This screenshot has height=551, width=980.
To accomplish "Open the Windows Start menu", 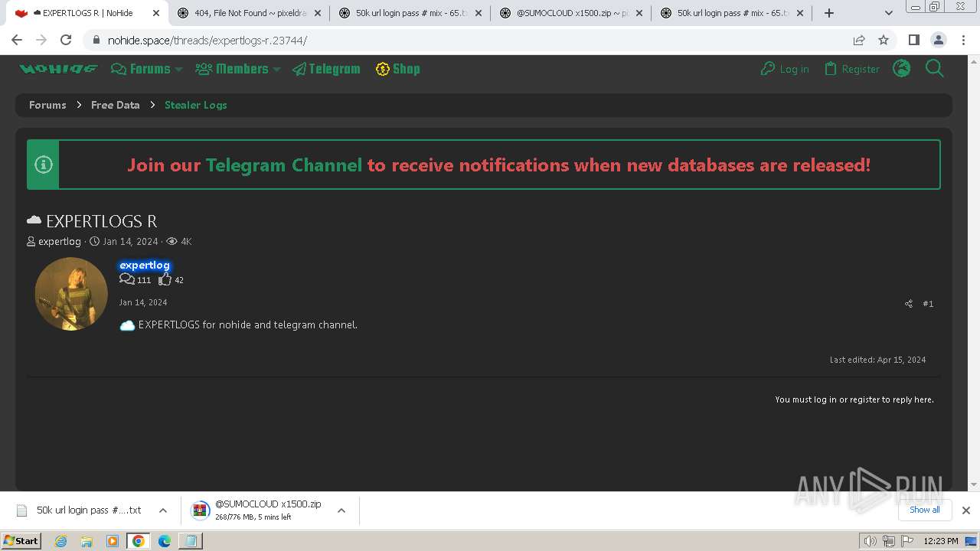I will pyautogui.click(x=21, y=540).
